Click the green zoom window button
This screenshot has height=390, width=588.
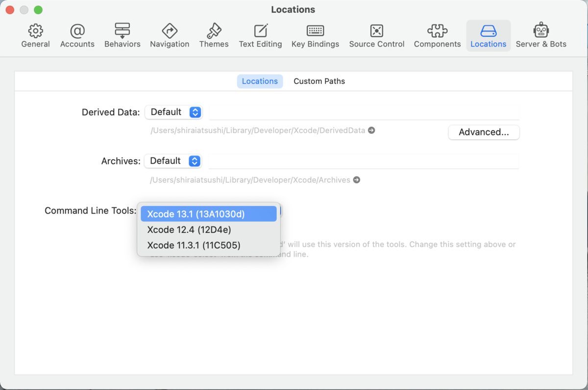[x=38, y=10]
